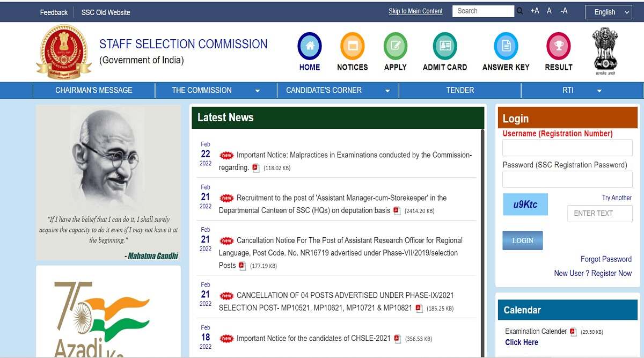Open Chairman's Message menu item
Screen dimensions: 644x358
click(94, 90)
